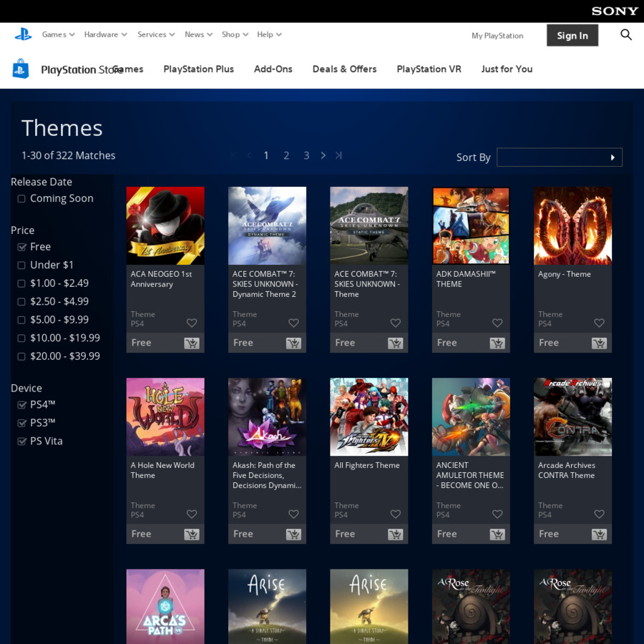This screenshot has height=644, width=644.
Task: Open the Arca's Path VR theme thumbnail
Action: (x=165, y=606)
